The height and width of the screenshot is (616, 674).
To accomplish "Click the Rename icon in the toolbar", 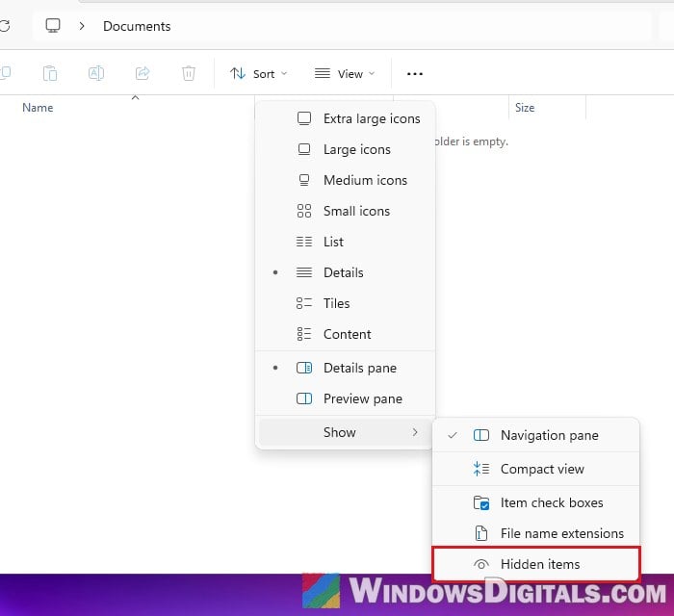I will 96,73.
